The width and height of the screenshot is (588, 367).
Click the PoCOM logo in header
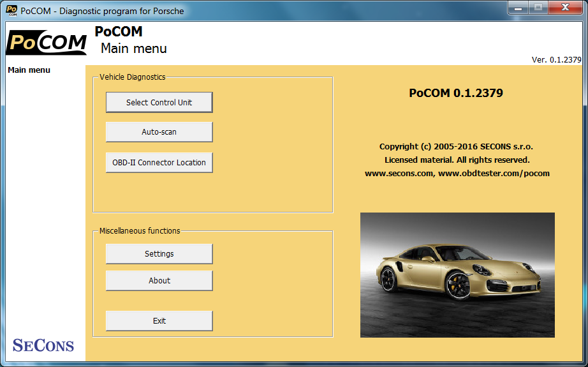(x=46, y=42)
